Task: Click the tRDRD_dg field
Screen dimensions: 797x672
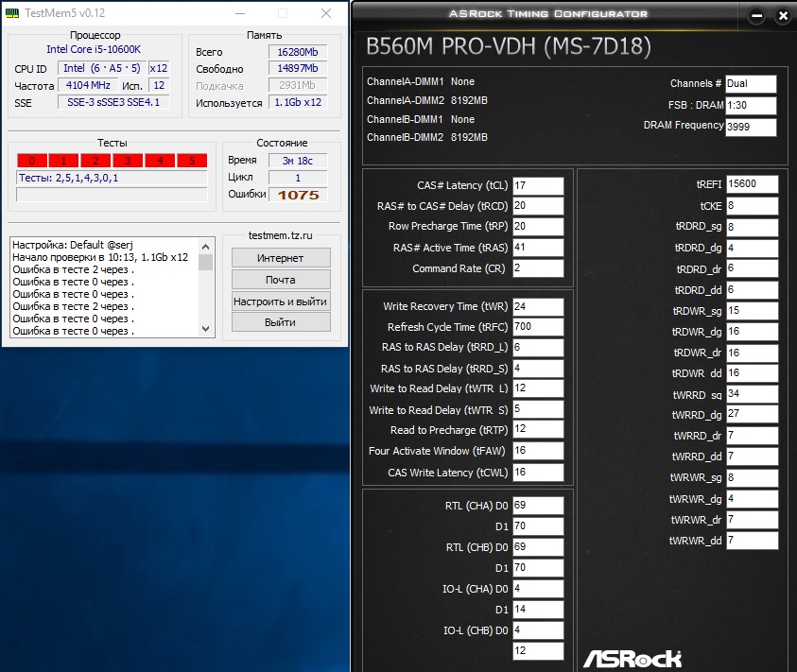Action: point(753,248)
